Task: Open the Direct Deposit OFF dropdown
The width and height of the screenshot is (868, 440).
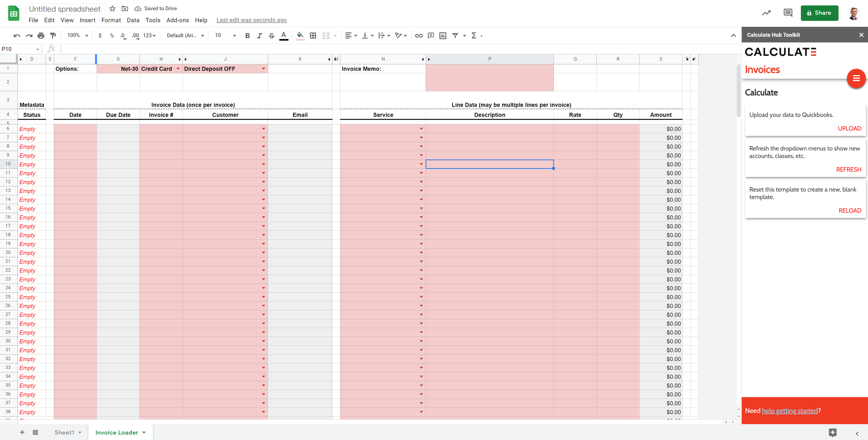Action: tap(264, 69)
